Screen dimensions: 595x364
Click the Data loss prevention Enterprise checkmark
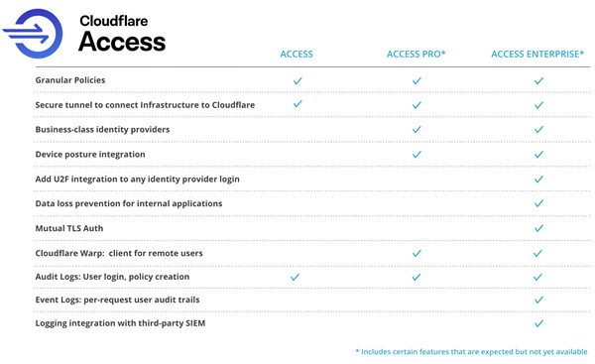(x=538, y=204)
